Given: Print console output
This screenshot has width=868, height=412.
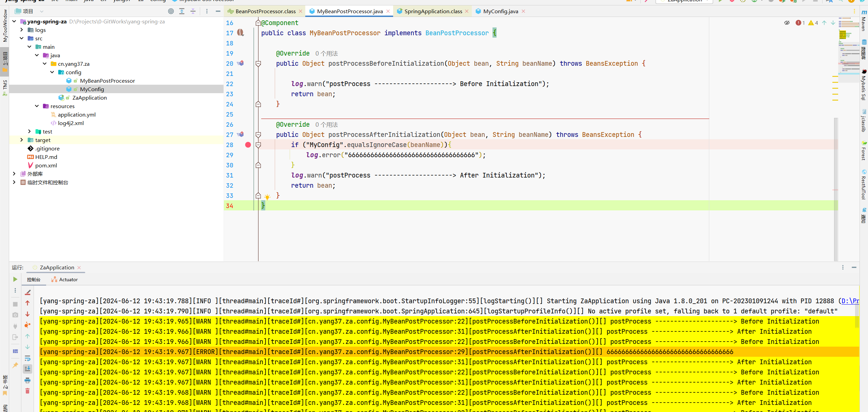Looking at the screenshot, I should click(27, 380).
